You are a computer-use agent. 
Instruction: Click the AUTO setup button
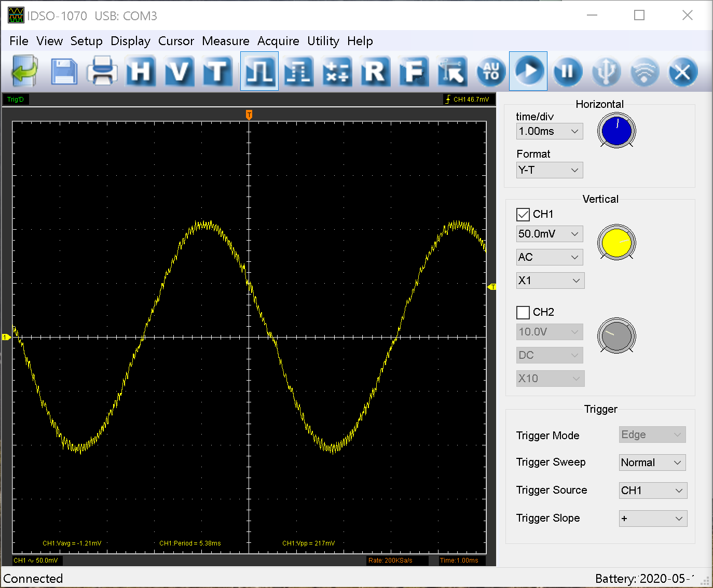pos(491,71)
